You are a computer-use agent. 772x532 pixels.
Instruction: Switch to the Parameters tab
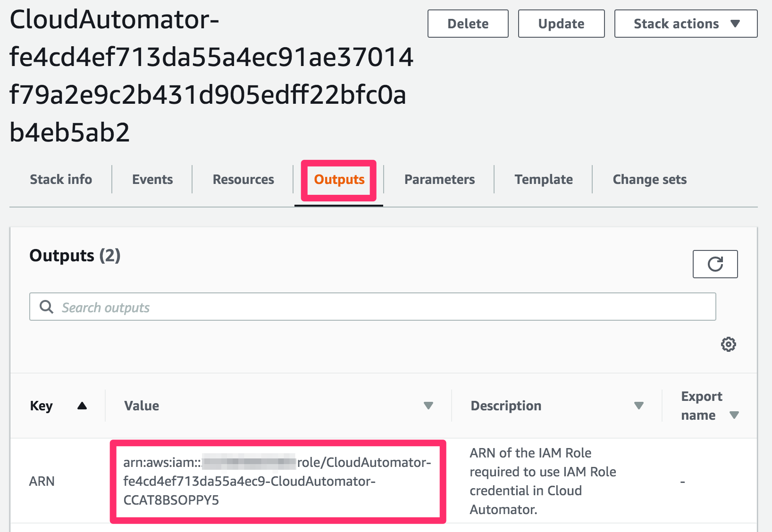(x=439, y=179)
